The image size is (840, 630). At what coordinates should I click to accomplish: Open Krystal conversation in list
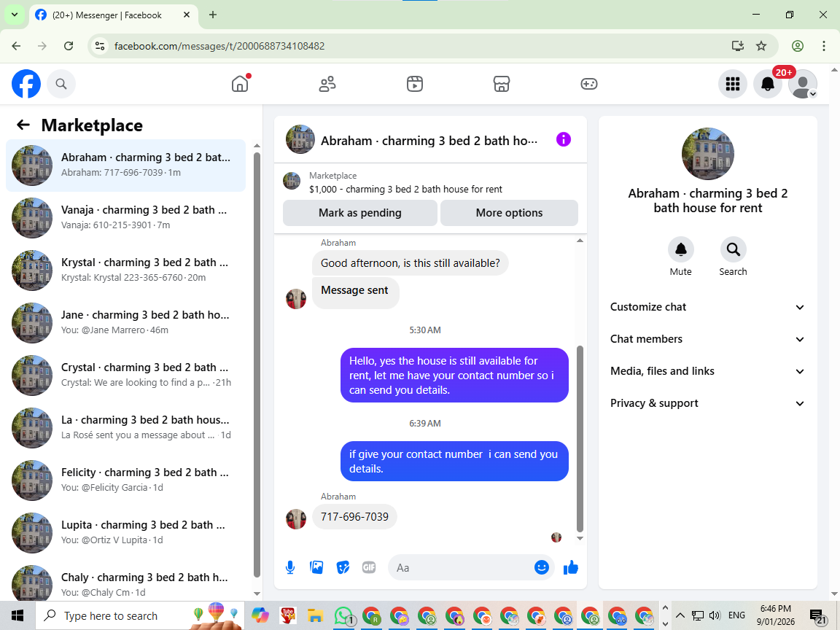126,270
